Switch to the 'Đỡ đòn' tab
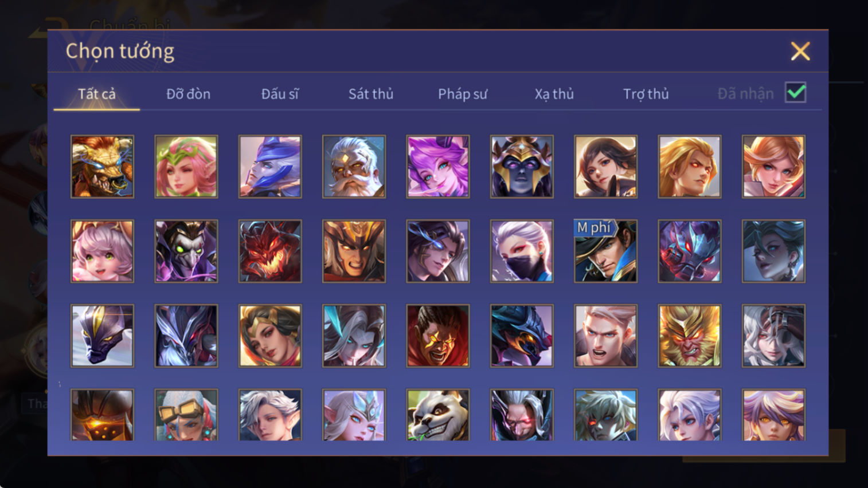This screenshot has width=868, height=488. (x=188, y=94)
